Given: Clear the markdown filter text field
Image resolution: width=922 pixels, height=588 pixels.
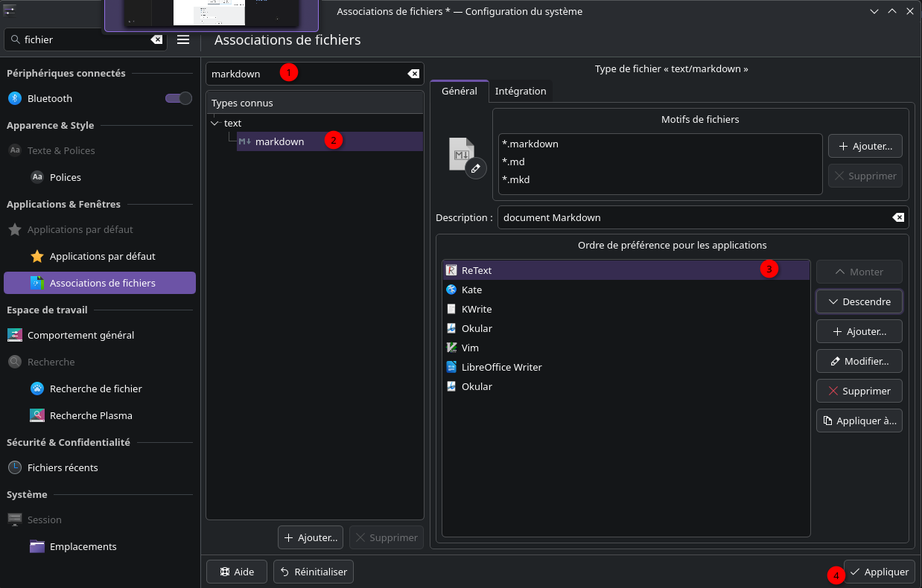Looking at the screenshot, I should 413,74.
